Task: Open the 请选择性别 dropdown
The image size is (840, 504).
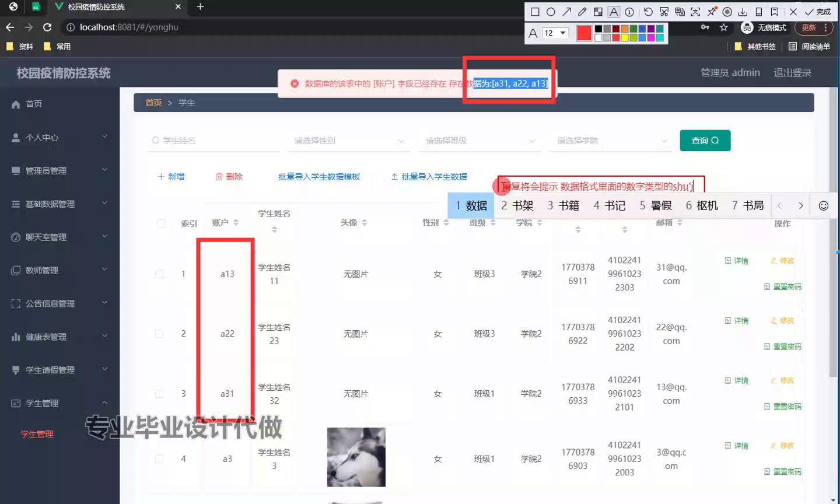Action: click(348, 141)
